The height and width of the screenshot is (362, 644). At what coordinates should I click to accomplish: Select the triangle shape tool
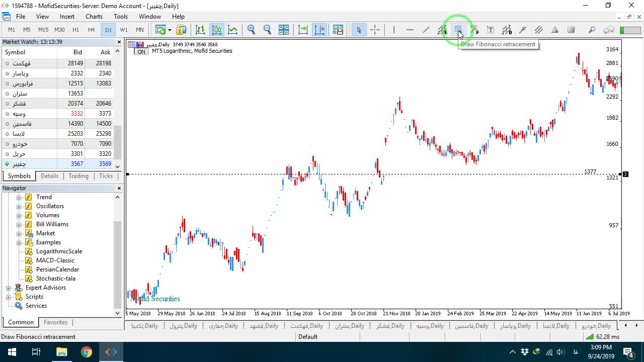coord(555,30)
